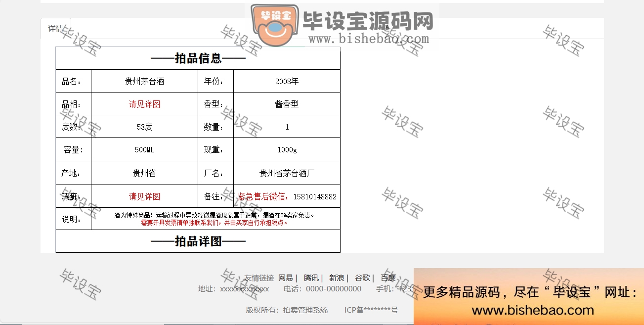Click the 备注 label
The width and height of the screenshot is (644, 325).
click(x=214, y=197)
